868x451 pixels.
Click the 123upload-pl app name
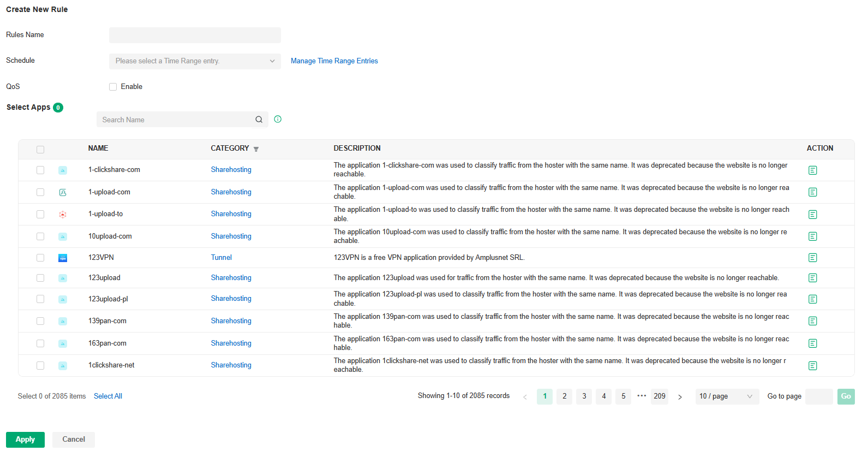[108, 299]
